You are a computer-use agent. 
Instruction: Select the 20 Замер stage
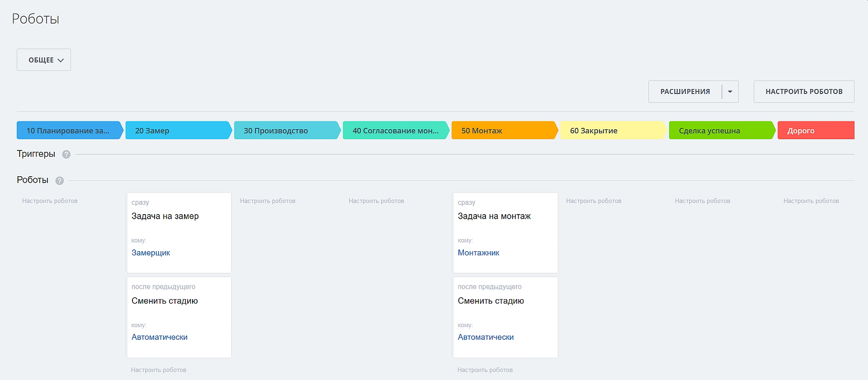178,131
